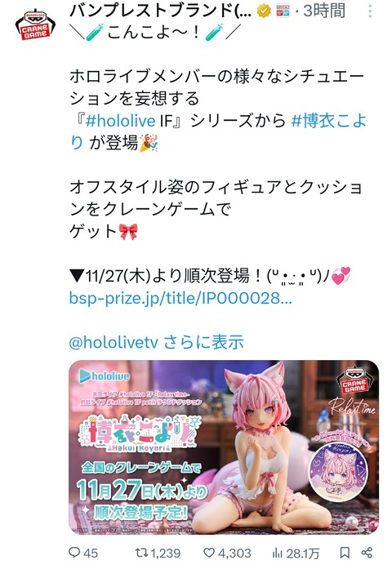Image resolution: width=392 pixels, height=569 pixels.
Task: Open the Banpresto Crane Game profile avatar
Action: coord(35,25)
